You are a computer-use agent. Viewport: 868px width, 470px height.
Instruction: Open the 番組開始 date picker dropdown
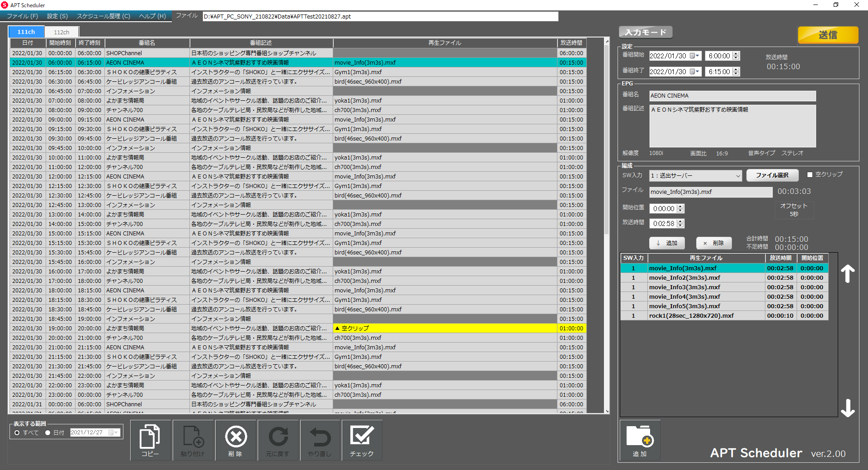697,56
